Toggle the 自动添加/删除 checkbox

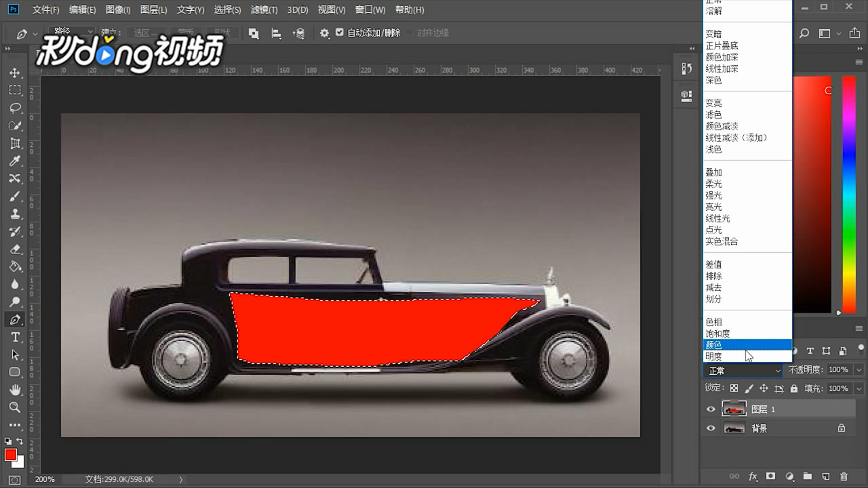(x=340, y=33)
